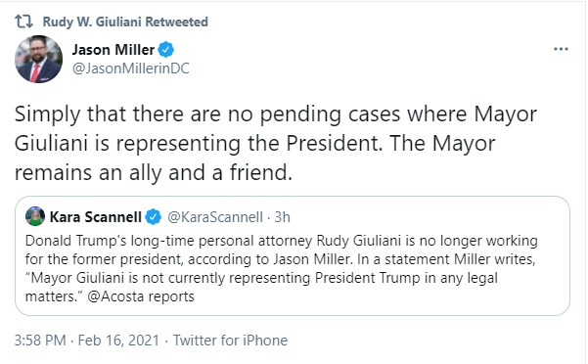This screenshot has height=364, width=588.
Task: Open the @KaraScannell handle
Action: click(x=215, y=217)
